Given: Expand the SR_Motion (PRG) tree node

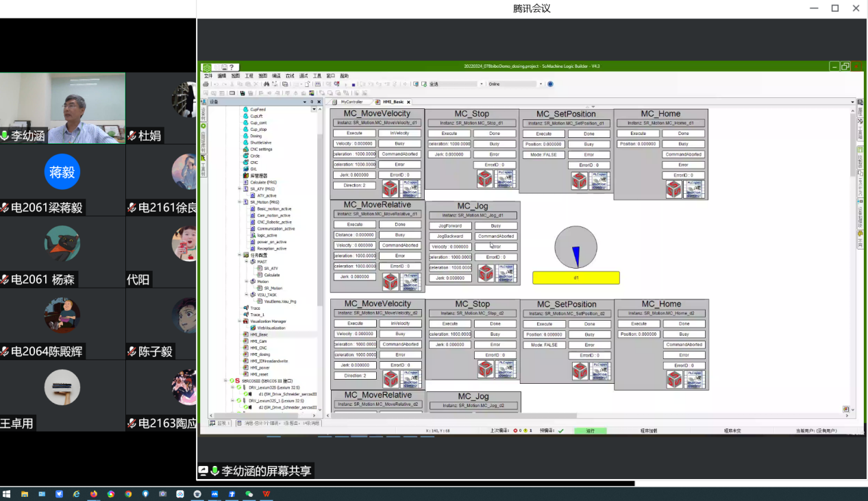Looking at the screenshot, I should [240, 202].
